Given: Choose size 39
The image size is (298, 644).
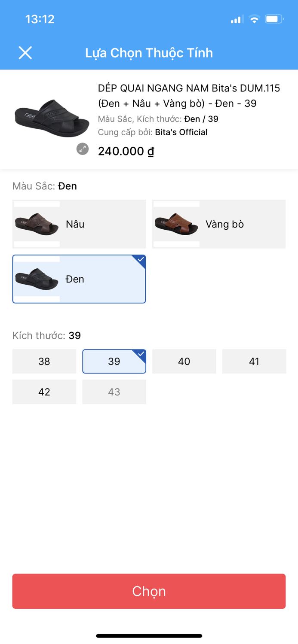Looking at the screenshot, I should [x=114, y=361].
